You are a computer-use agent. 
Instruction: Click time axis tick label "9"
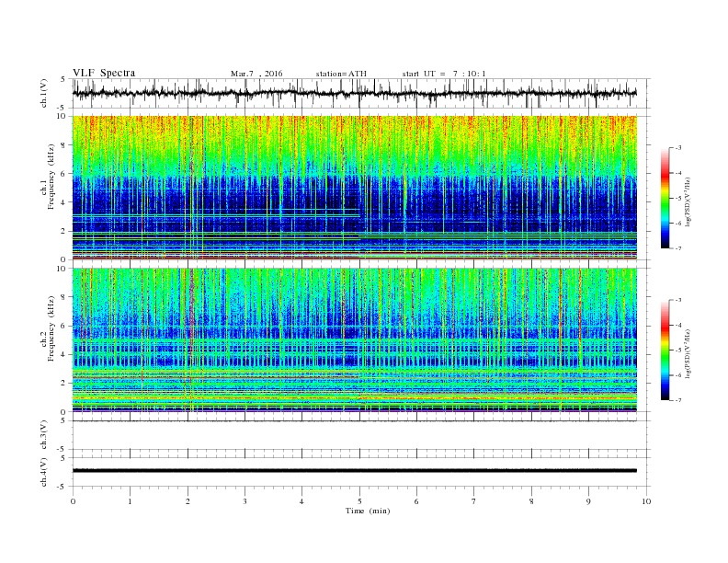pyautogui.click(x=588, y=501)
